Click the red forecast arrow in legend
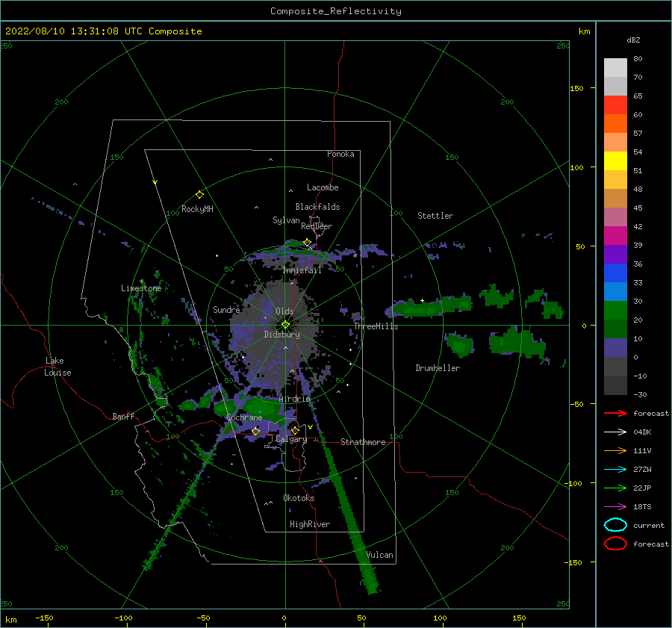 (x=615, y=413)
